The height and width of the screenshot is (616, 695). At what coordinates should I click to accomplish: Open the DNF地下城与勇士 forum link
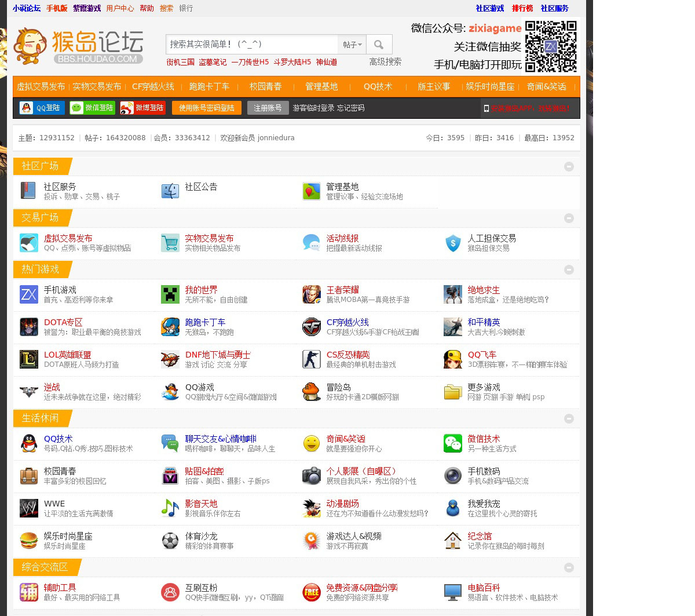tap(218, 355)
